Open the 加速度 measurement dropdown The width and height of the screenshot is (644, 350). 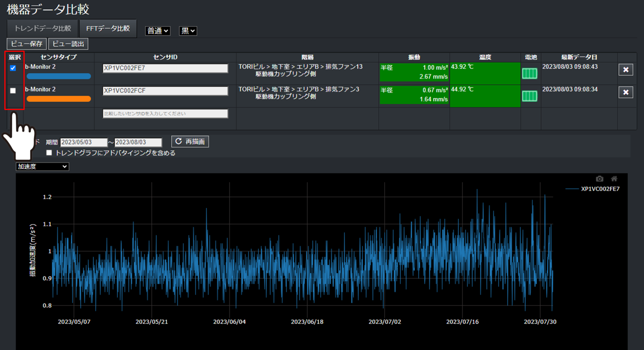coord(42,166)
